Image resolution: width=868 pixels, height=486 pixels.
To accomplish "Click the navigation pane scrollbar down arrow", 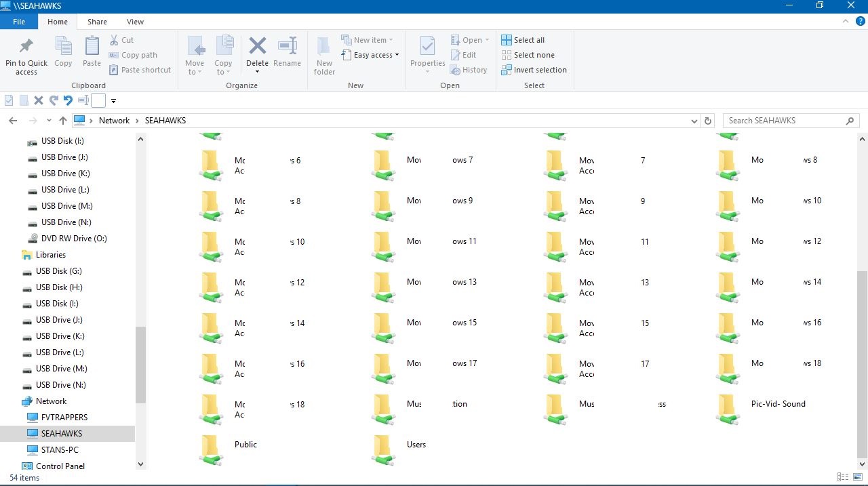I will [140, 465].
